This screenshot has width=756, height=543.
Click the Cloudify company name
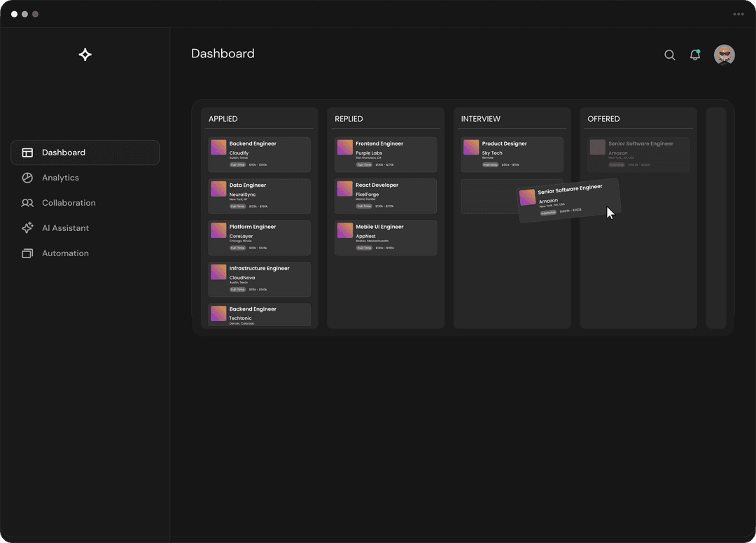click(239, 153)
